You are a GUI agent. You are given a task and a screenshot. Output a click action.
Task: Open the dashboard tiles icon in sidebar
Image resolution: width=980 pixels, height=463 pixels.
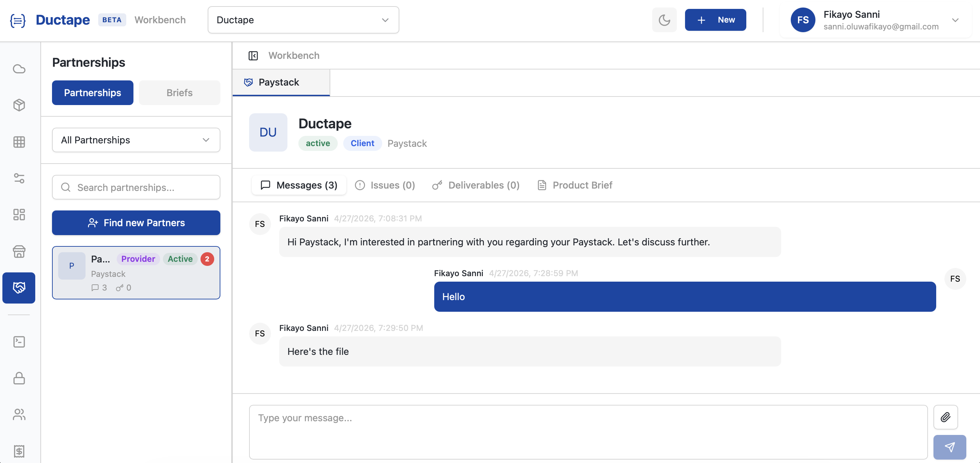pyautogui.click(x=19, y=215)
